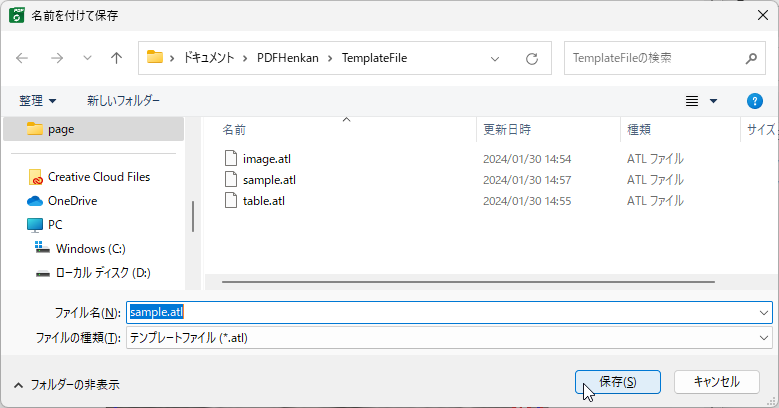Refresh the TemplateFile folder view
This screenshot has width=779, height=408.
pos(532,59)
